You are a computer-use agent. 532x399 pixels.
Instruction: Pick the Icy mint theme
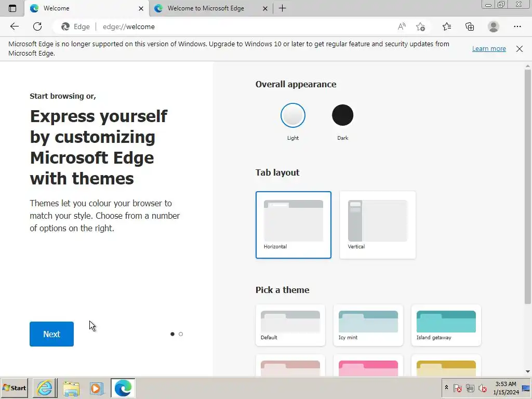click(368, 325)
